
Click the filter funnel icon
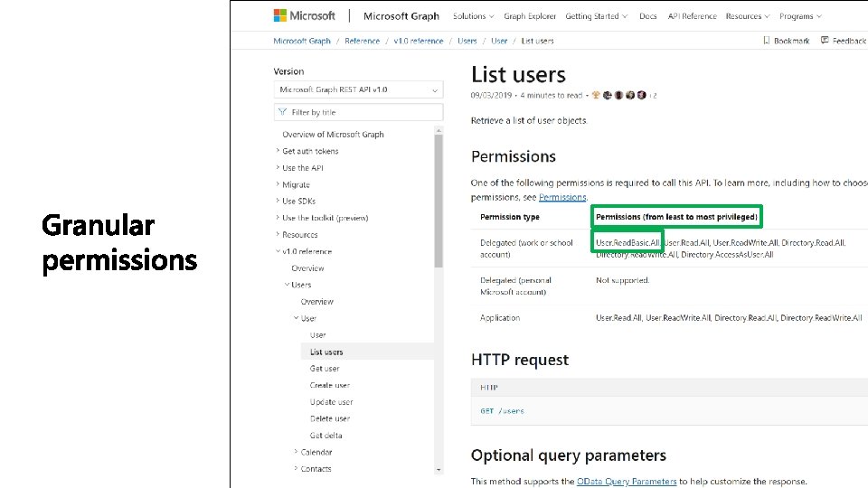coord(283,112)
